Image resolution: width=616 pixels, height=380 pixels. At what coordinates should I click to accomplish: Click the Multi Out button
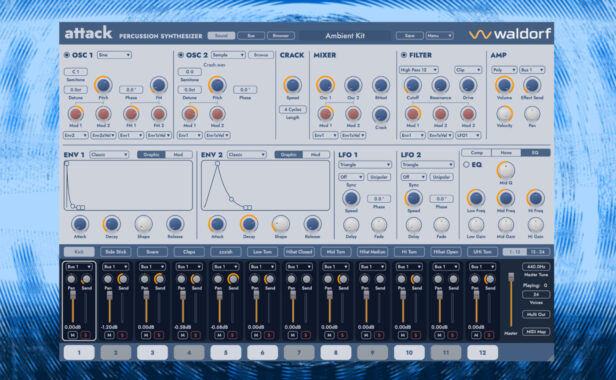coord(536,314)
